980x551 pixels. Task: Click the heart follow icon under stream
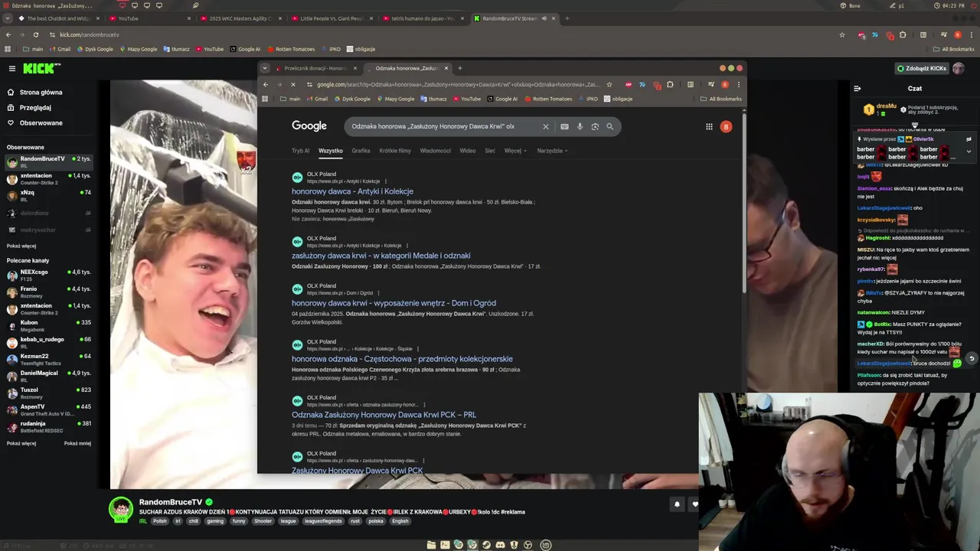coord(694,504)
